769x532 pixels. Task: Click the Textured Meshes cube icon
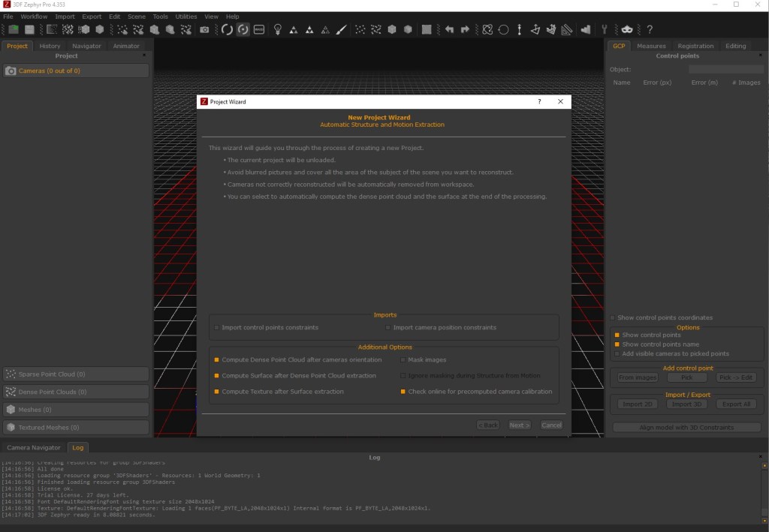pyautogui.click(x=11, y=427)
